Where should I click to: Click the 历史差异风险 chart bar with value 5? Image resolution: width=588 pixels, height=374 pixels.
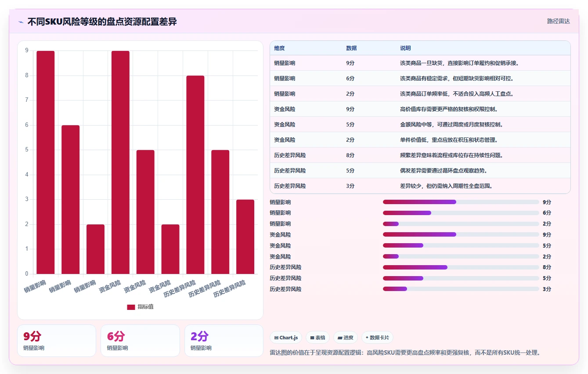point(220,212)
